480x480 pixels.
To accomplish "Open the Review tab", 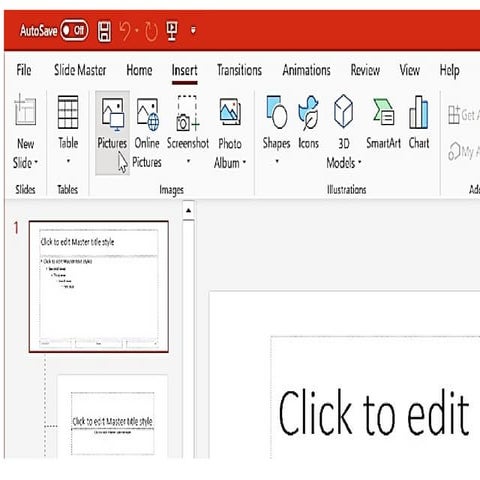I will (365, 70).
